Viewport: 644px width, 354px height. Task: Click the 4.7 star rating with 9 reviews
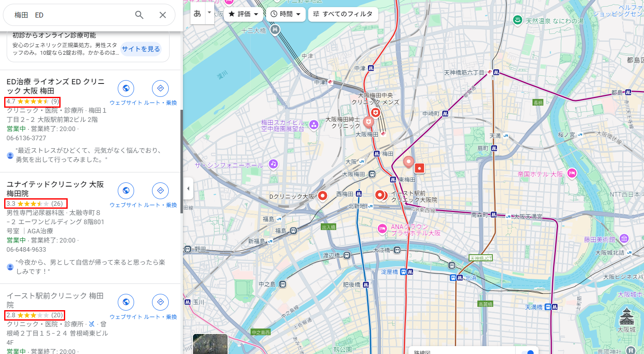[33, 101]
